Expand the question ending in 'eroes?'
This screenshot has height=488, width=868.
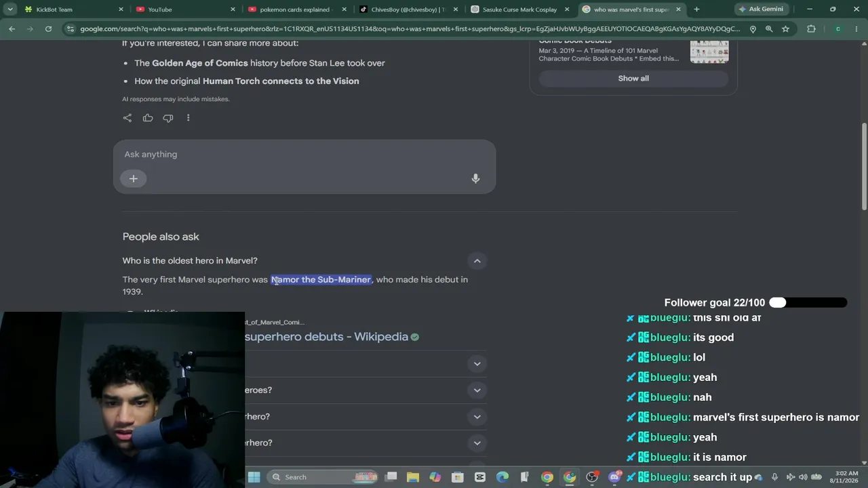[477, 390]
